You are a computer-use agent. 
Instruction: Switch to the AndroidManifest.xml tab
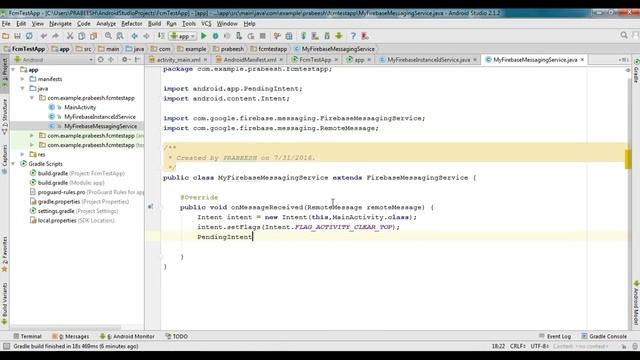click(x=249, y=60)
